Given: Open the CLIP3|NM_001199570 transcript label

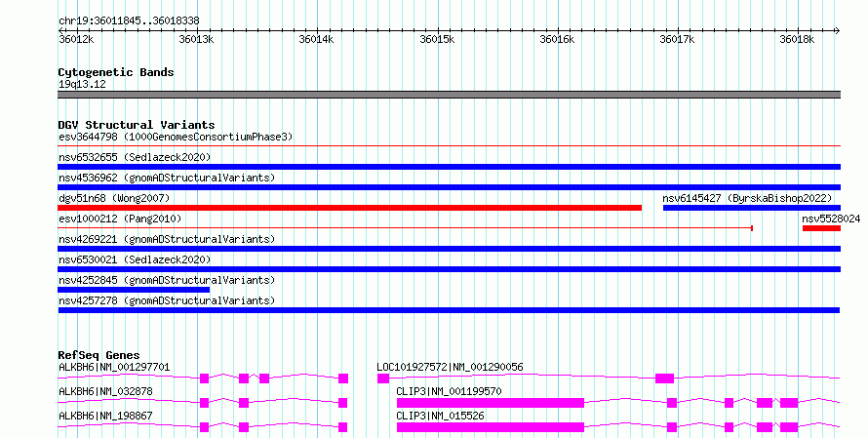Looking at the screenshot, I should 449,391.
